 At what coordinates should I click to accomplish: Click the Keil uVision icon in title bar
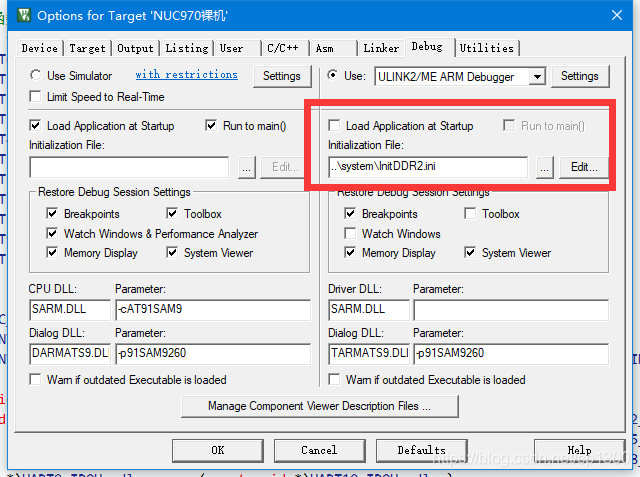(24, 16)
